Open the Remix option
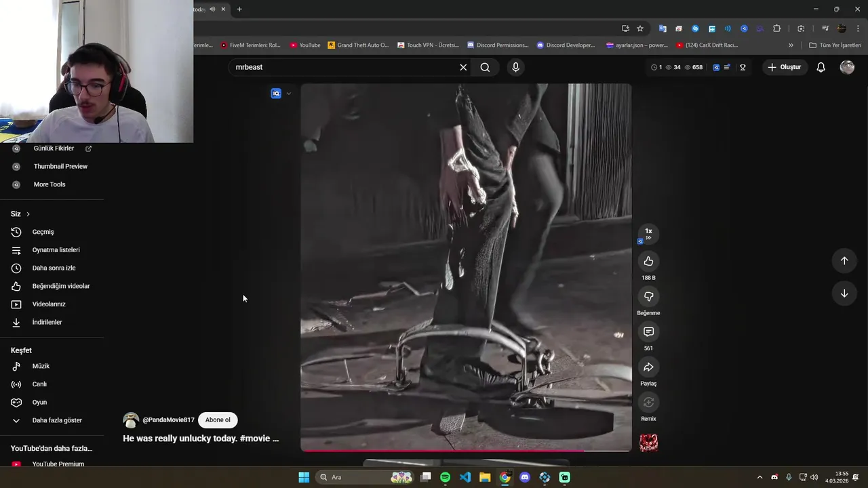 point(648,402)
